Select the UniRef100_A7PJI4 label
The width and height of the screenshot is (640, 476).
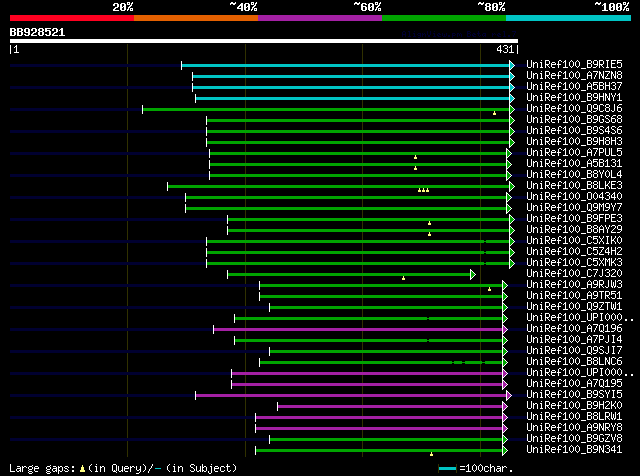tap(574, 340)
